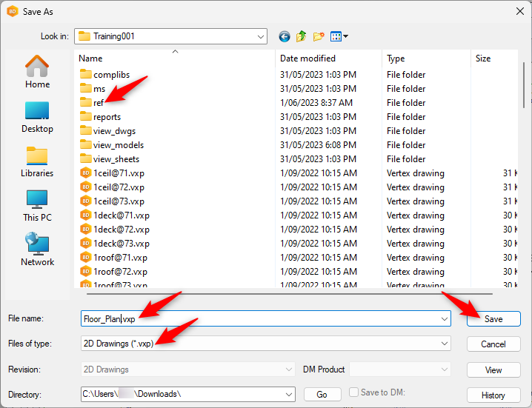The image size is (532, 408).
Task: Click the View button
Action: tap(493, 369)
